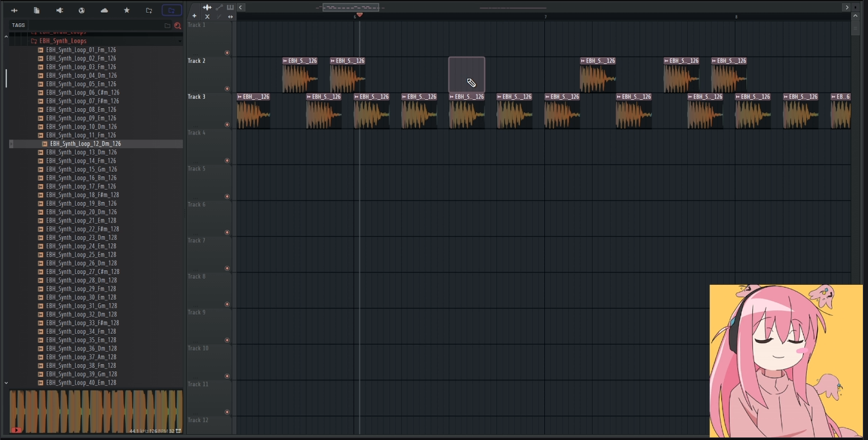
Task: Click the red playhead marker on timeline
Action: pos(359,15)
